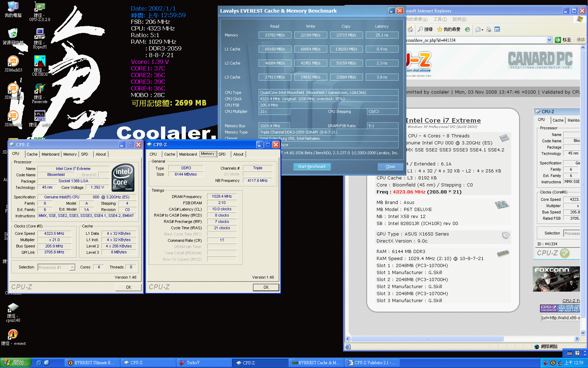Image resolution: width=588 pixels, height=368 pixels.
Task: Switch to the TurboV taskbar item
Action: point(204,363)
